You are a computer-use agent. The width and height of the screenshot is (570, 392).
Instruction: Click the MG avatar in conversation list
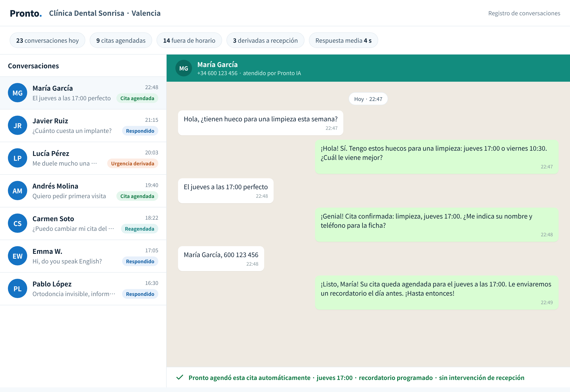click(18, 93)
